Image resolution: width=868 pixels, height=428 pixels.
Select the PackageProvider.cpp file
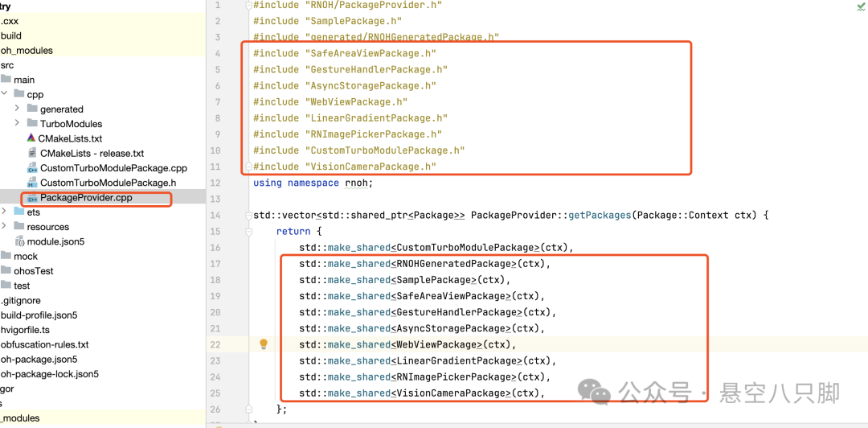(x=86, y=197)
